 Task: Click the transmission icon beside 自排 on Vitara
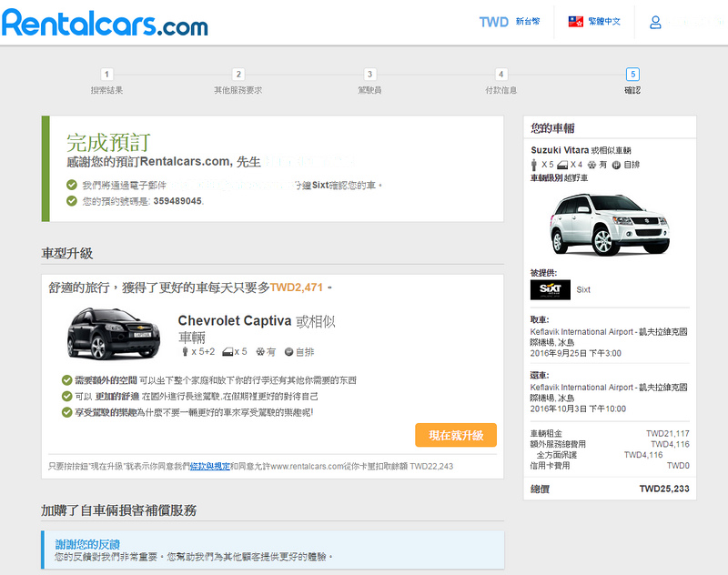(x=616, y=165)
